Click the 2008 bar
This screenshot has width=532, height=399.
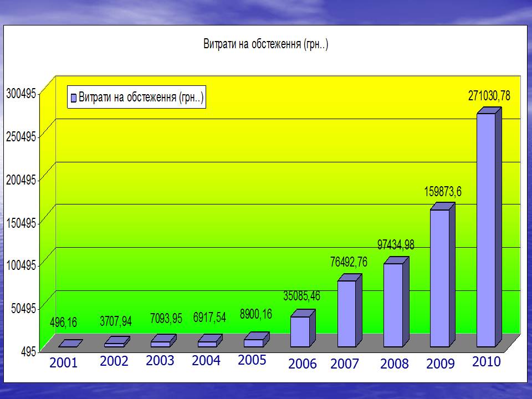[393, 304]
